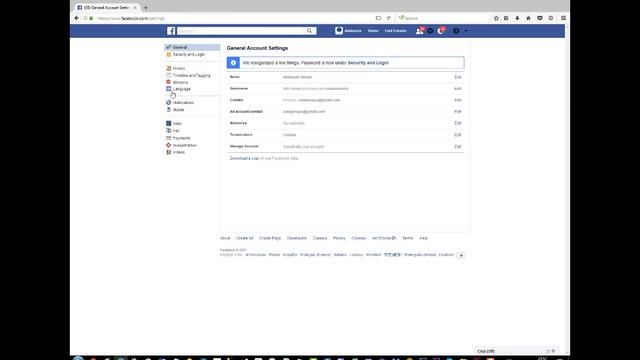
Task: Click the browser Back arrow
Action: pos(76,18)
